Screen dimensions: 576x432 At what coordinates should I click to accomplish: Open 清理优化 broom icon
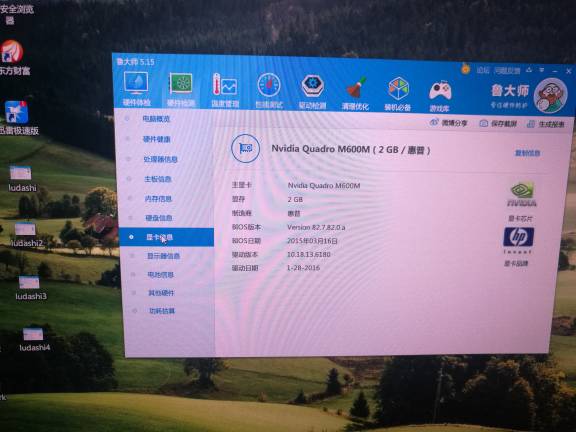[356, 88]
